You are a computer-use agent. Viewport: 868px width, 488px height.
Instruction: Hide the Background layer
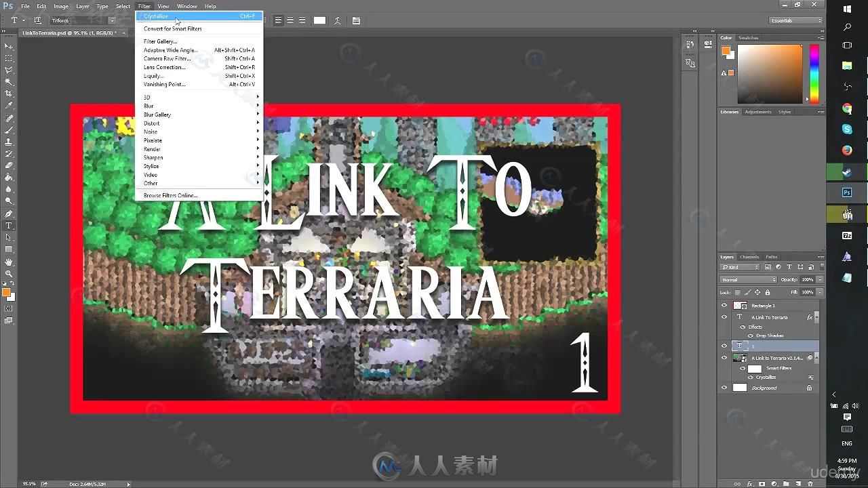(x=724, y=388)
